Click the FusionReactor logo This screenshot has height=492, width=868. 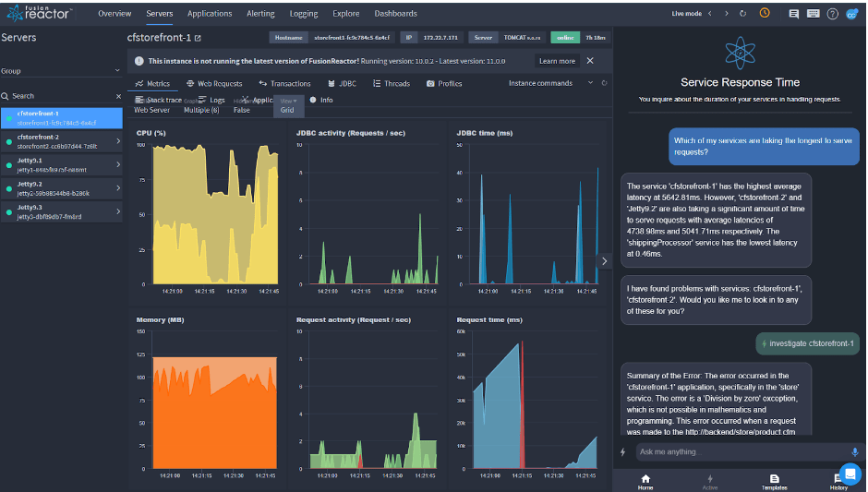pos(39,13)
